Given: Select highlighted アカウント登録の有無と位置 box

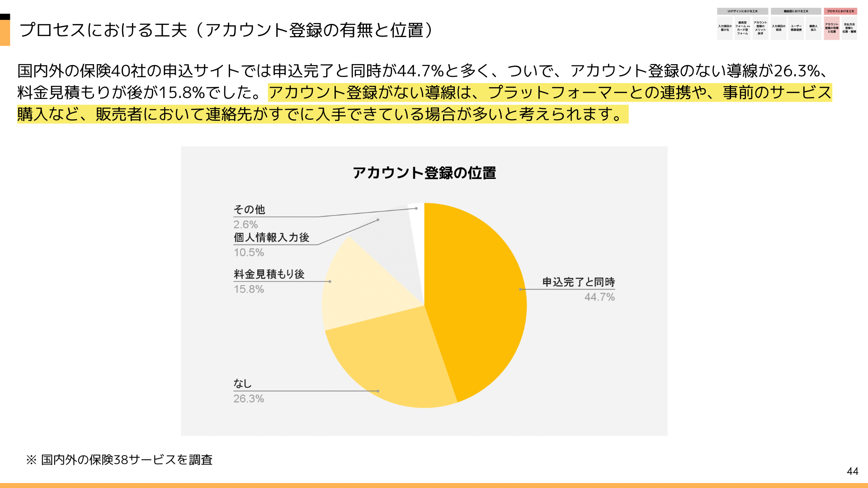Looking at the screenshot, I should [831, 28].
